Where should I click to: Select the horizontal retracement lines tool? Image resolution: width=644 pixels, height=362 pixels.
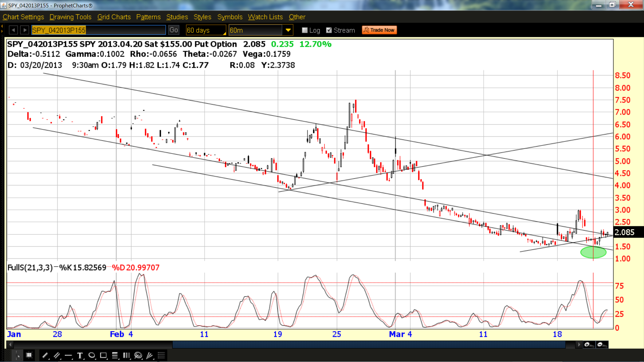[115, 355]
